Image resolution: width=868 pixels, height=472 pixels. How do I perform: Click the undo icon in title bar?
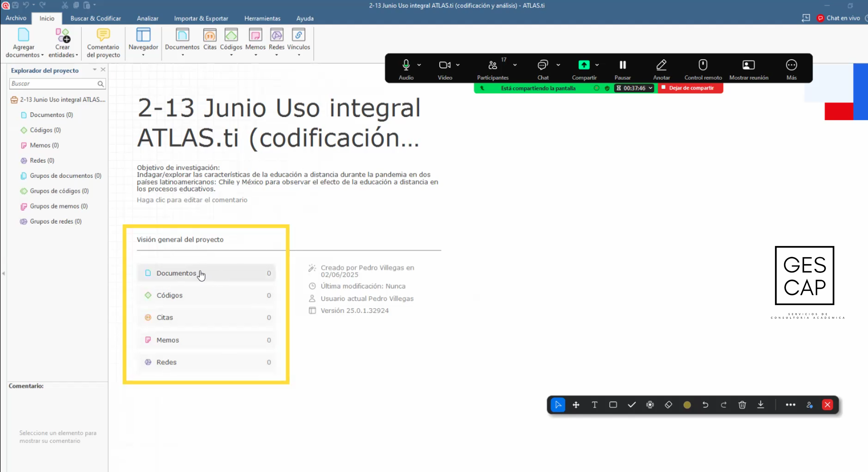point(26,5)
